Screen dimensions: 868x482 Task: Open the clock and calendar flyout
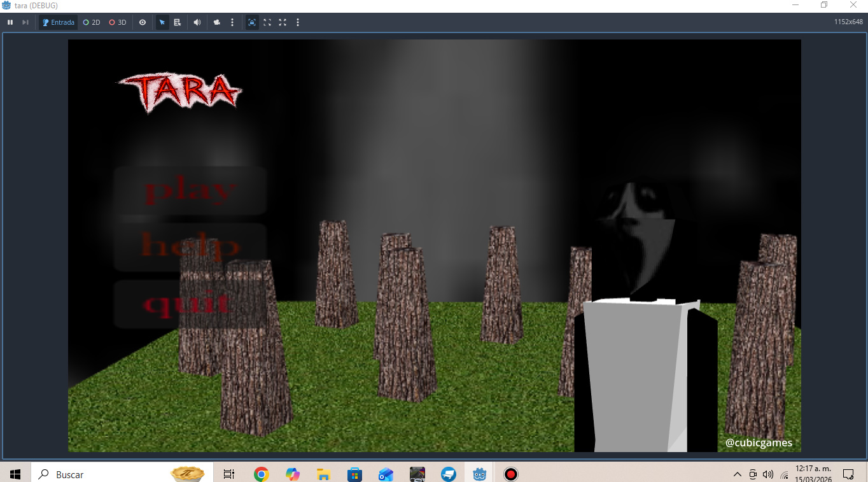coord(813,474)
